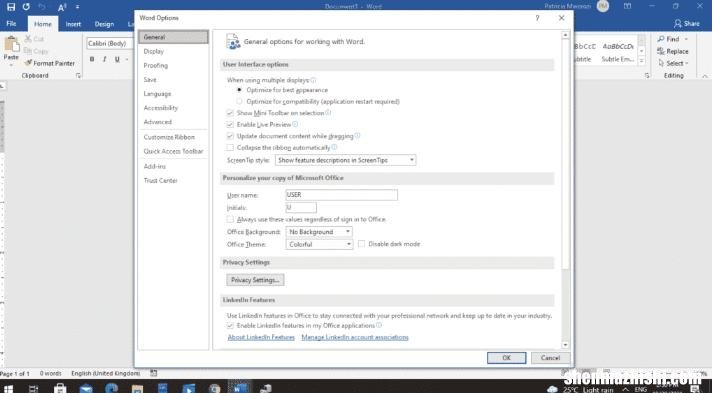Click the Undo arrow in Quick Access Toolbar
The image size is (712, 393).
click(x=42, y=7)
